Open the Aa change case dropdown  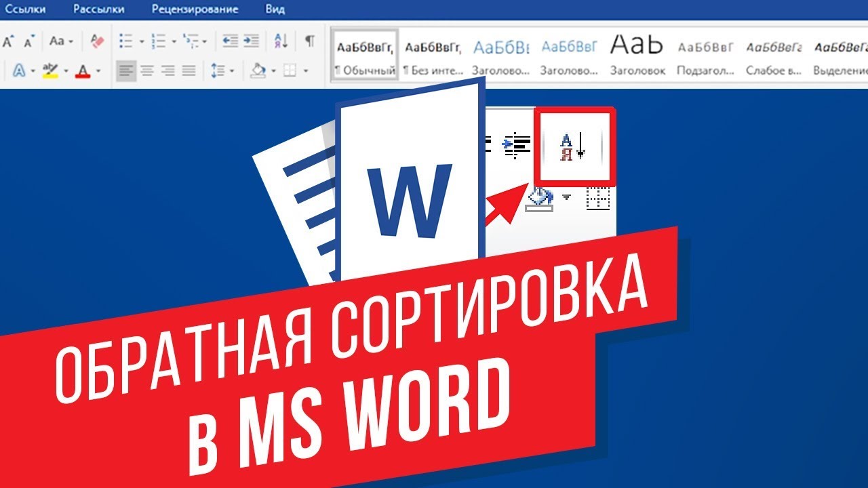pos(60,41)
